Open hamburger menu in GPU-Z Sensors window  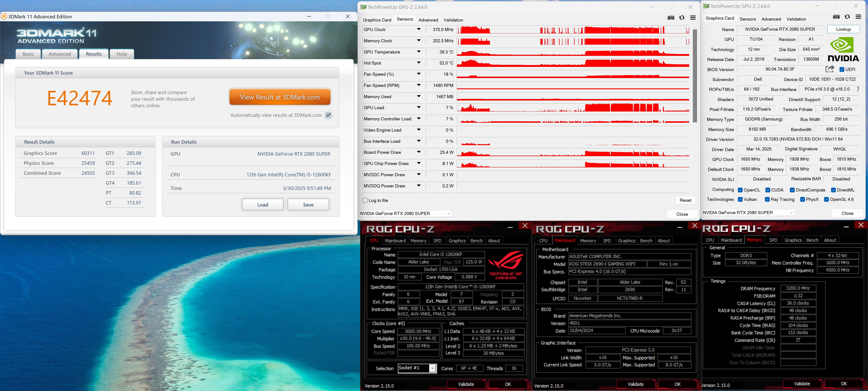click(x=693, y=18)
